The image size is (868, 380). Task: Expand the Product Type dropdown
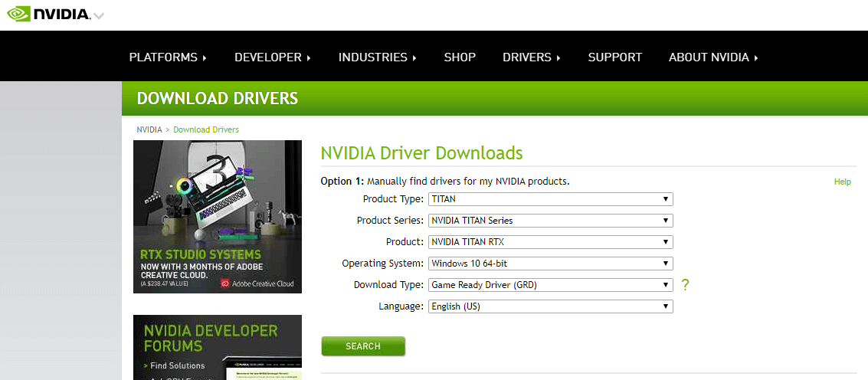pyautogui.click(x=551, y=199)
